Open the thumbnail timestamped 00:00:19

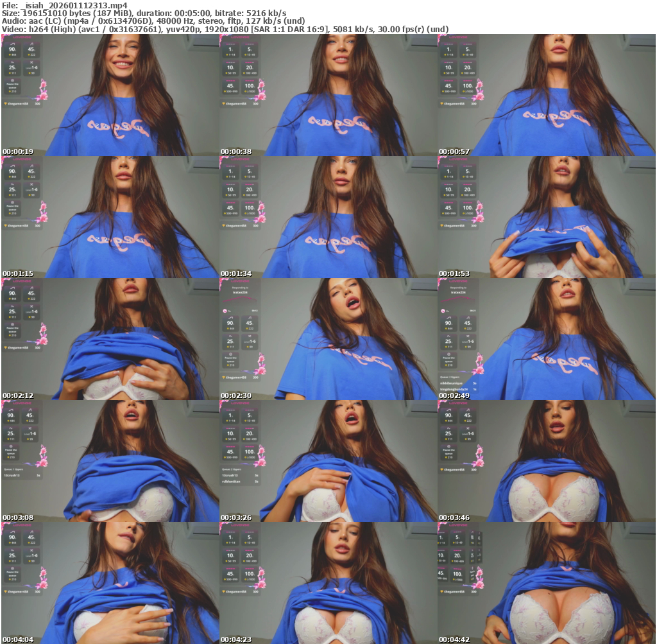110,95
